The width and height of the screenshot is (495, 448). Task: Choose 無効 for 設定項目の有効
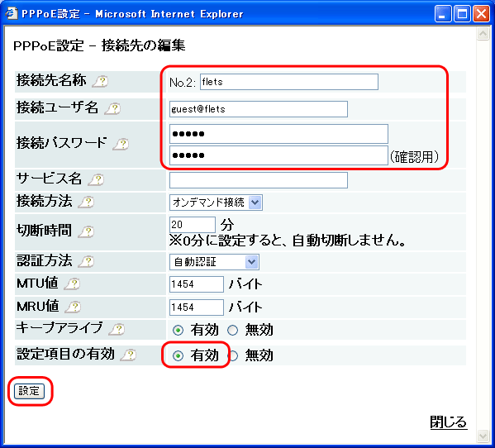[234, 355]
